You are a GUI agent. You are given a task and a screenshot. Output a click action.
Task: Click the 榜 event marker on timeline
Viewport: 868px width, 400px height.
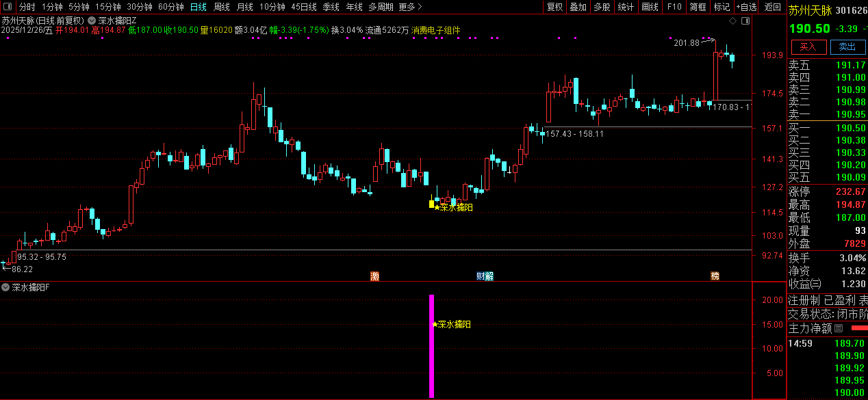click(715, 276)
